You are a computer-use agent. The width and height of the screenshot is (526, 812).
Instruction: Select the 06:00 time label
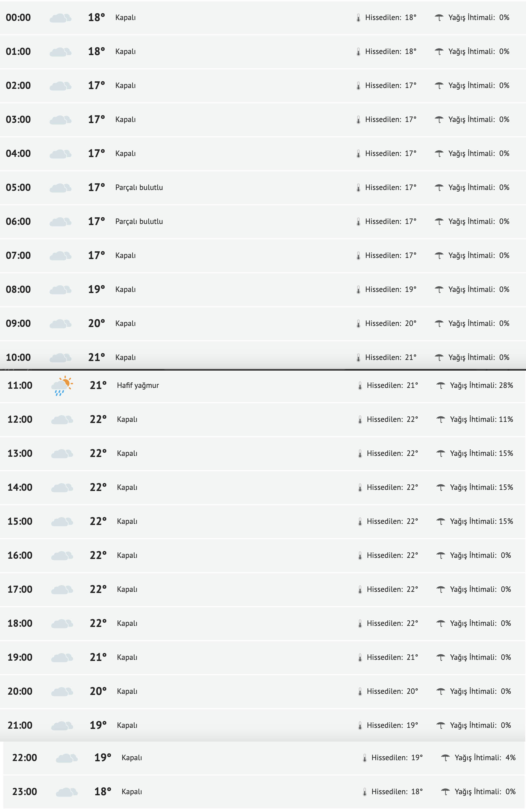18,222
